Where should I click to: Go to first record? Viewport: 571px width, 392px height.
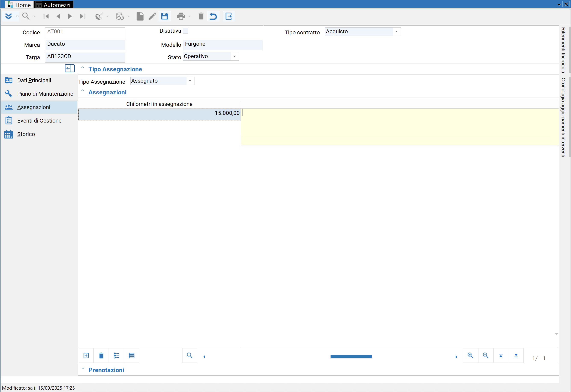pyautogui.click(x=46, y=16)
